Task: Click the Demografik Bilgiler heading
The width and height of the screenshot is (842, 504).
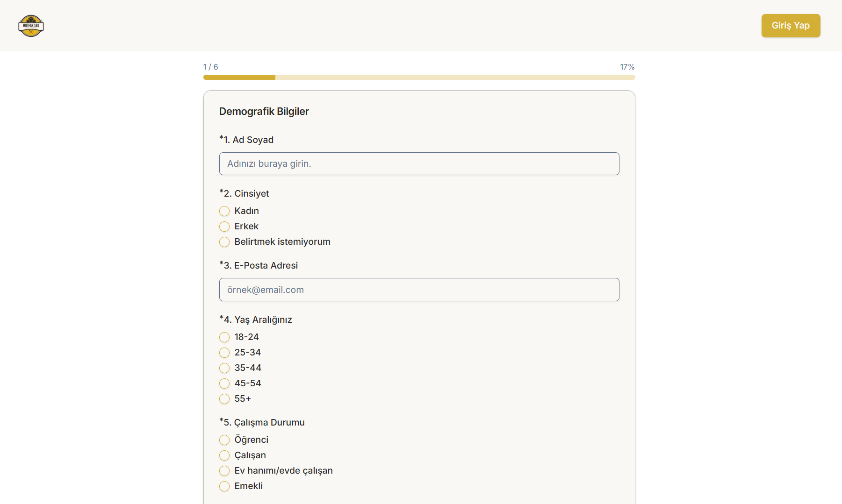Action: click(264, 111)
